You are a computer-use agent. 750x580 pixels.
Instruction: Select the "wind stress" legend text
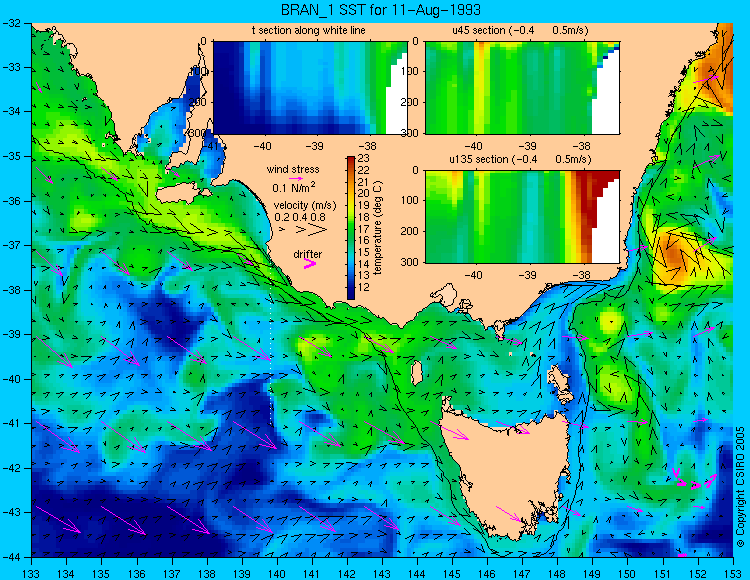coord(293,169)
